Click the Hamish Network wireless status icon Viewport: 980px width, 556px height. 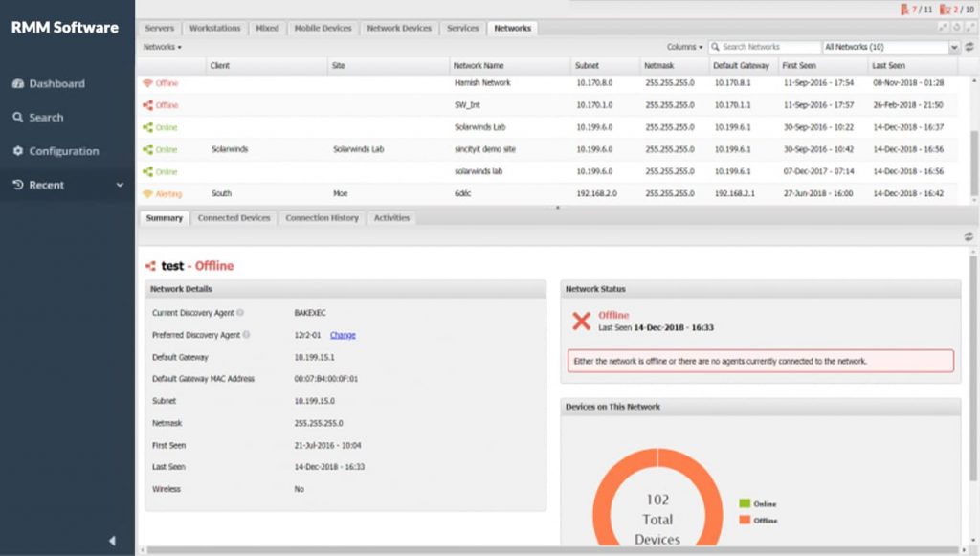(x=147, y=83)
